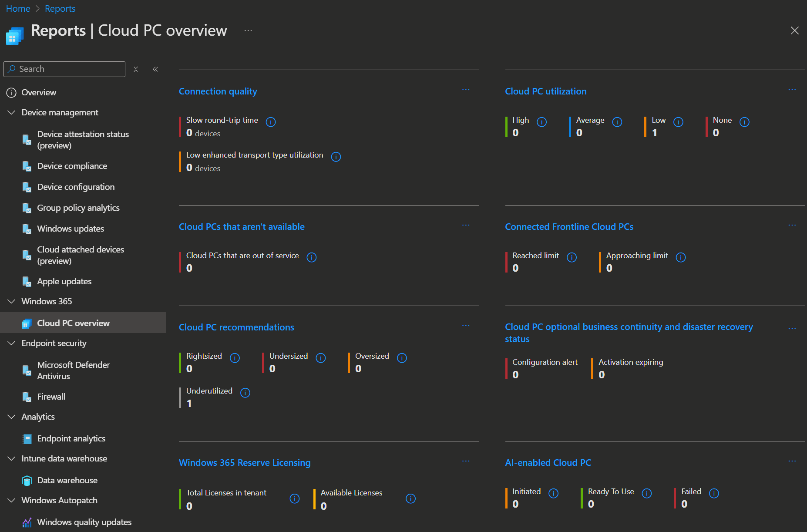Click info icon beside Ready To Use

647,493
